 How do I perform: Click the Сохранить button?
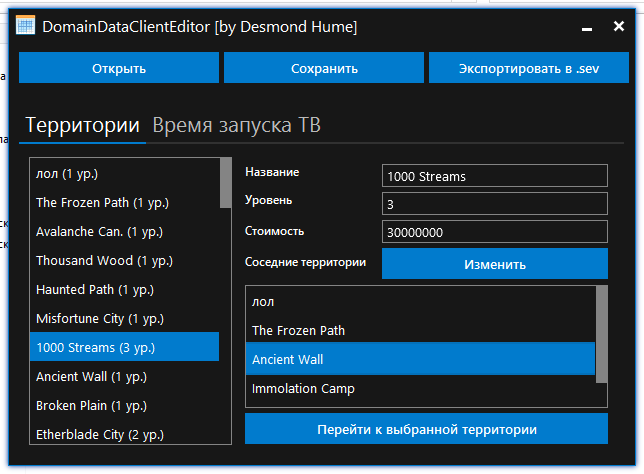tap(324, 68)
